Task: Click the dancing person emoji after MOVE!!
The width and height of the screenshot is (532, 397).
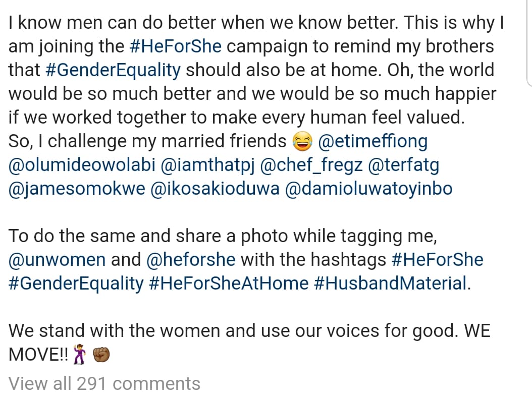Action: coord(80,354)
